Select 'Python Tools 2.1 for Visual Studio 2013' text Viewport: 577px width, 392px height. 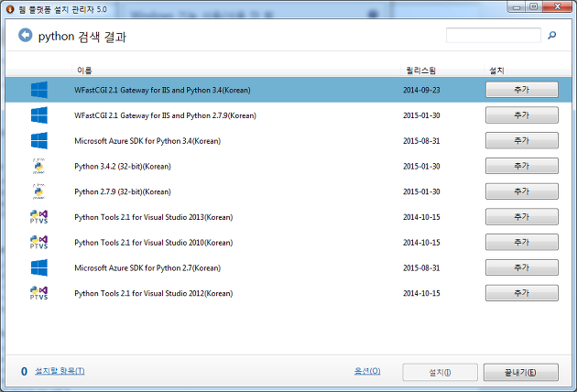coord(154,217)
